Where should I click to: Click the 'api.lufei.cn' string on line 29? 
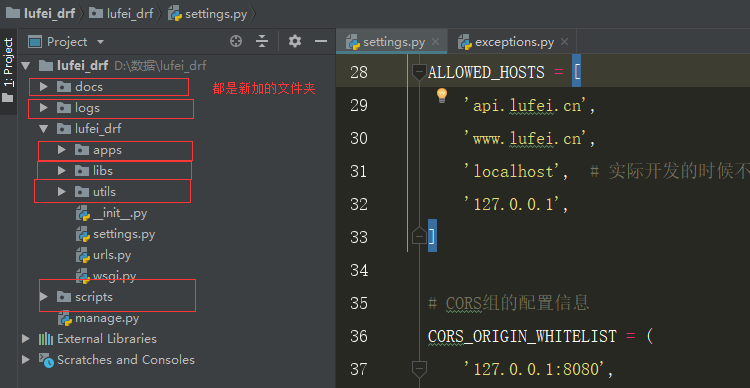(525, 106)
